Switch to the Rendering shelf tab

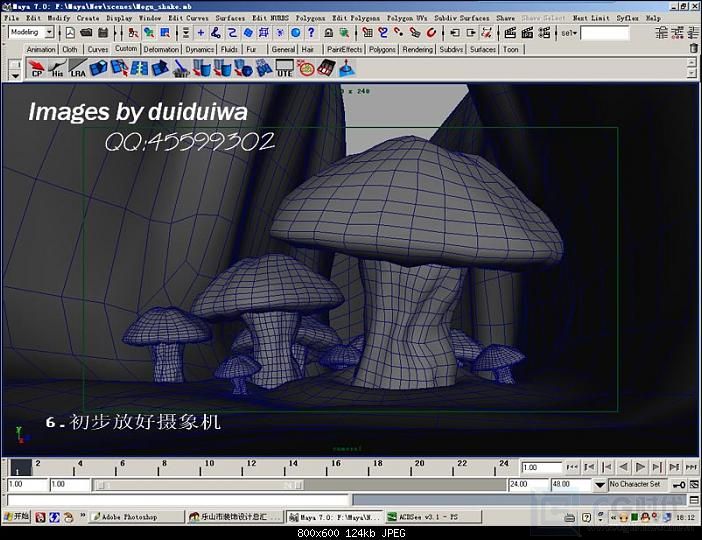pyautogui.click(x=417, y=49)
